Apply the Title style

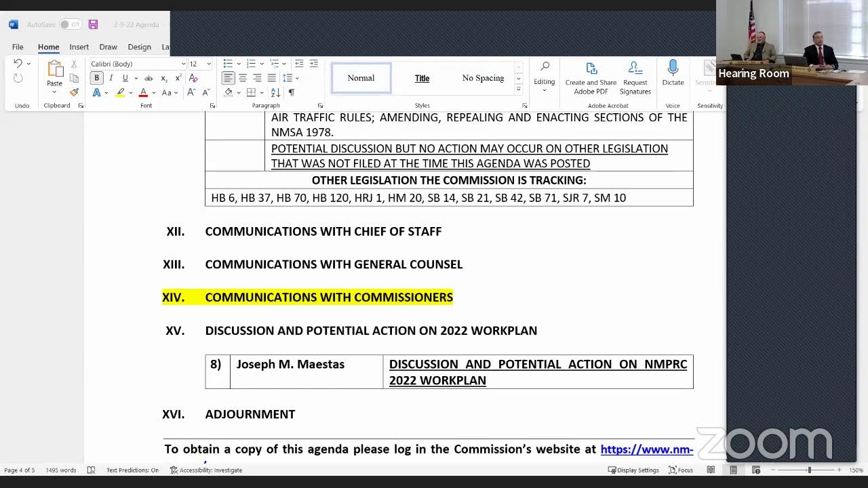[422, 78]
